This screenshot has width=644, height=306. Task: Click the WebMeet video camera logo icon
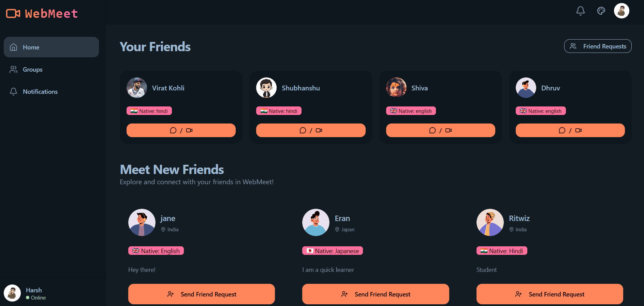point(13,13)
